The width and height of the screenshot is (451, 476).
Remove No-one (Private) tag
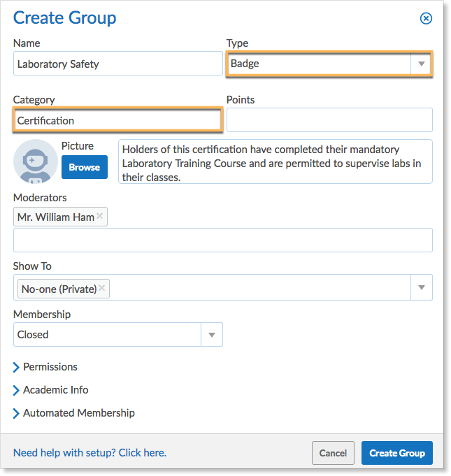tap(102, 288)
